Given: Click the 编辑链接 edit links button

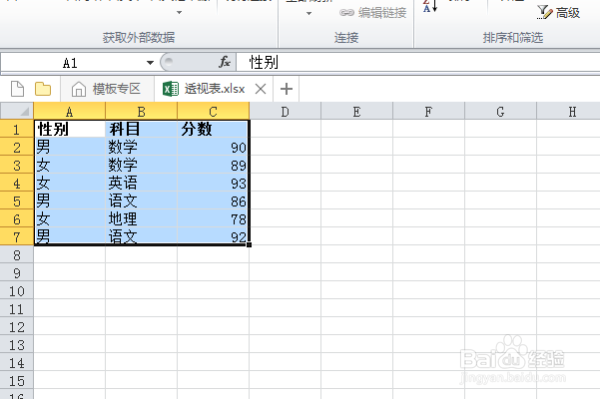Looking at the screenshot, I should click(373, 13).
